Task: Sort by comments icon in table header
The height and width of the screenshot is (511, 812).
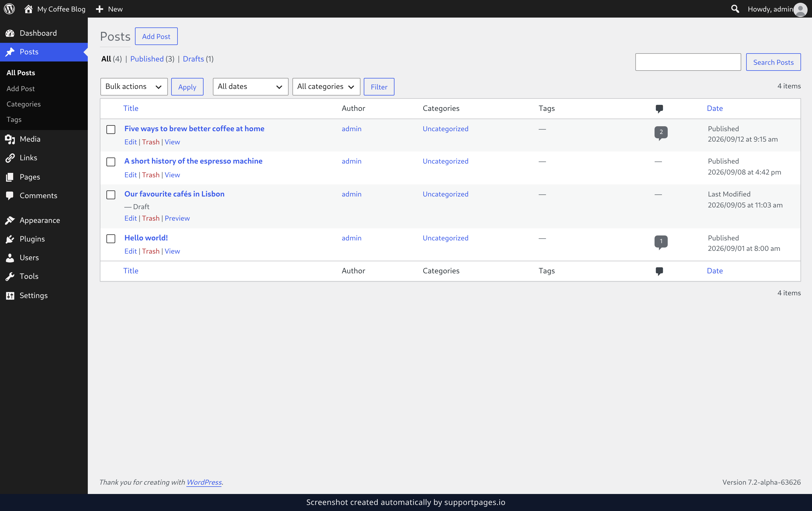Action: pos(659,109)
